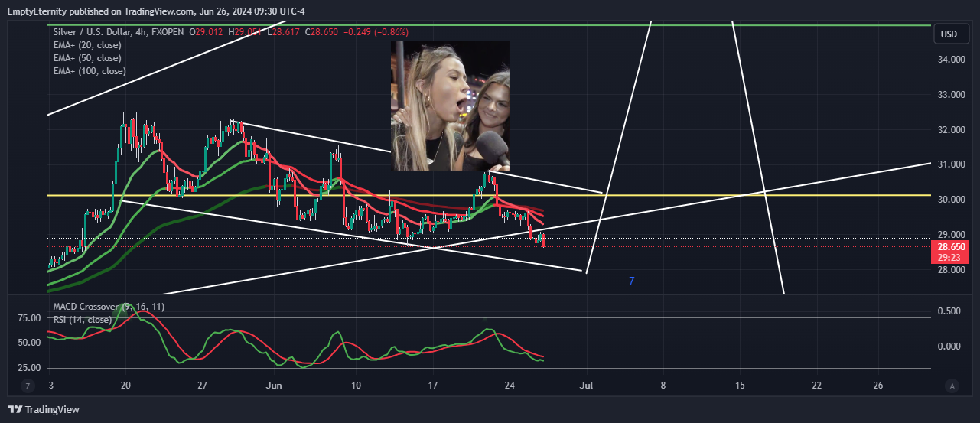Click the 32.000 price axis label
The image size is (980, 423).
952,130
